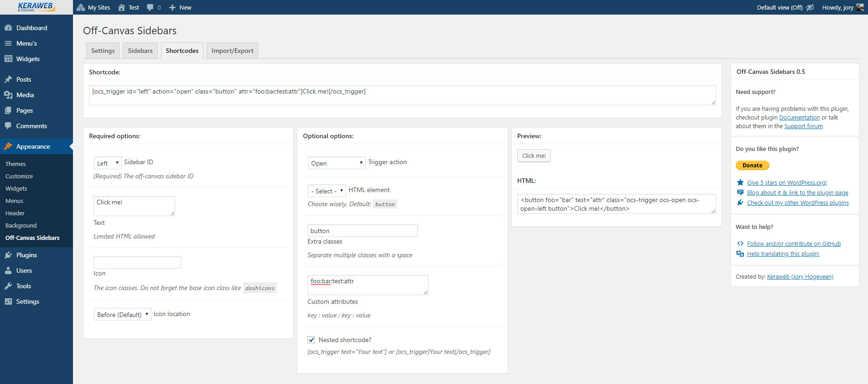The height and width of the screenshot is (384, 868).
Task: Click the comments bubble icon in top bar
Action: click(150, 7)
